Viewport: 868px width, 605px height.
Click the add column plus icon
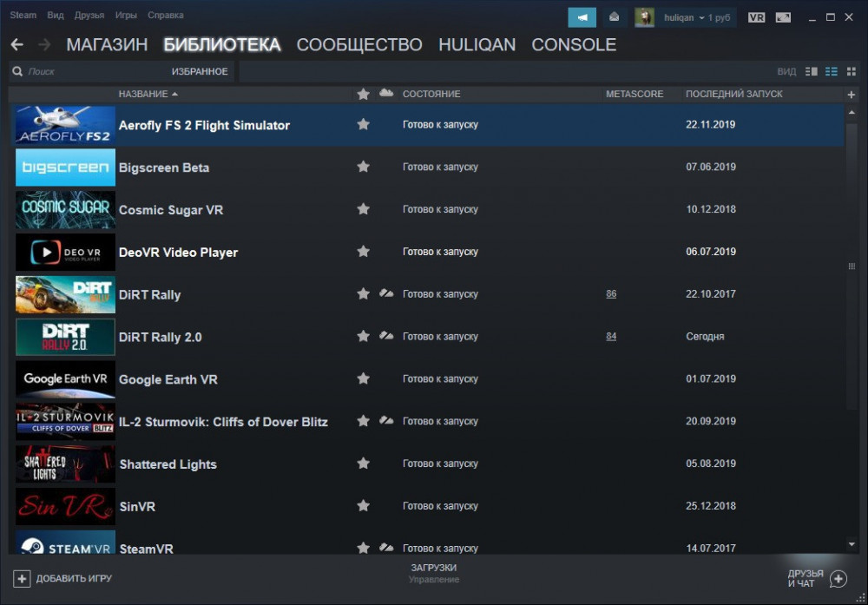[851, 94]
